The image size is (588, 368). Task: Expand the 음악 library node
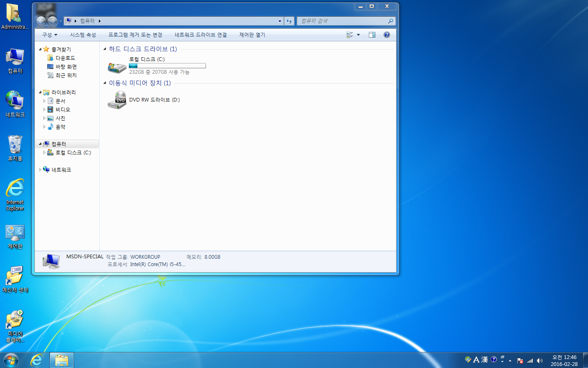[44, 126]
